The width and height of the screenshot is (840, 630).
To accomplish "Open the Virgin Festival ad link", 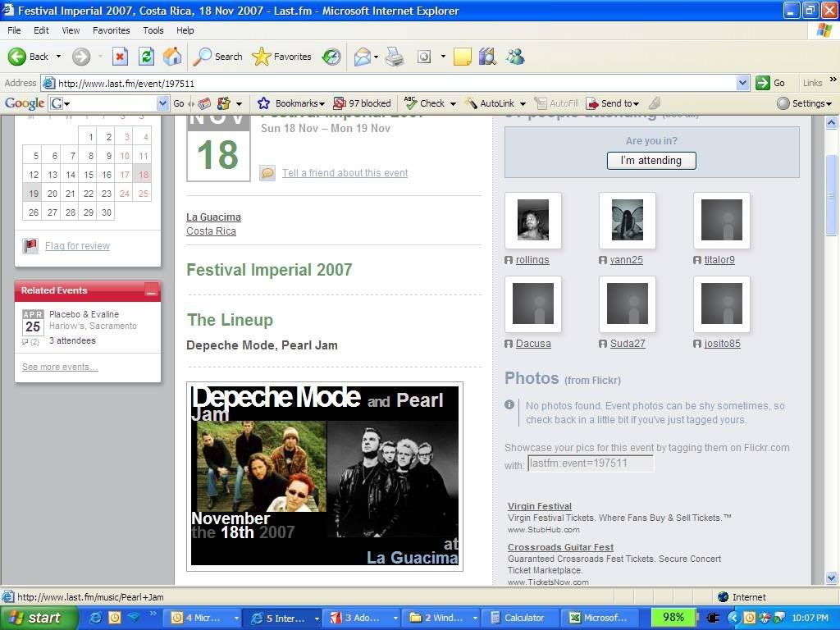I will [540, 506].
